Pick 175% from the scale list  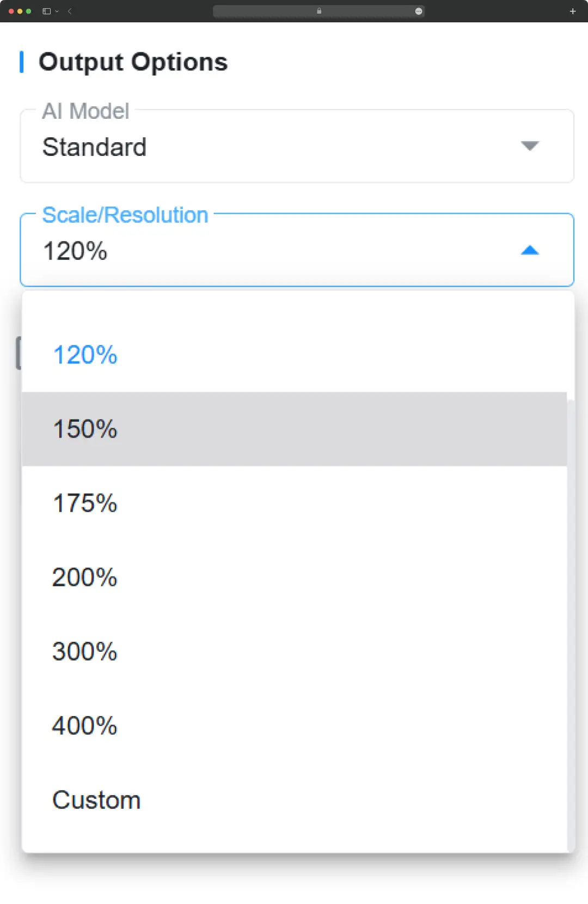[295, 503]
